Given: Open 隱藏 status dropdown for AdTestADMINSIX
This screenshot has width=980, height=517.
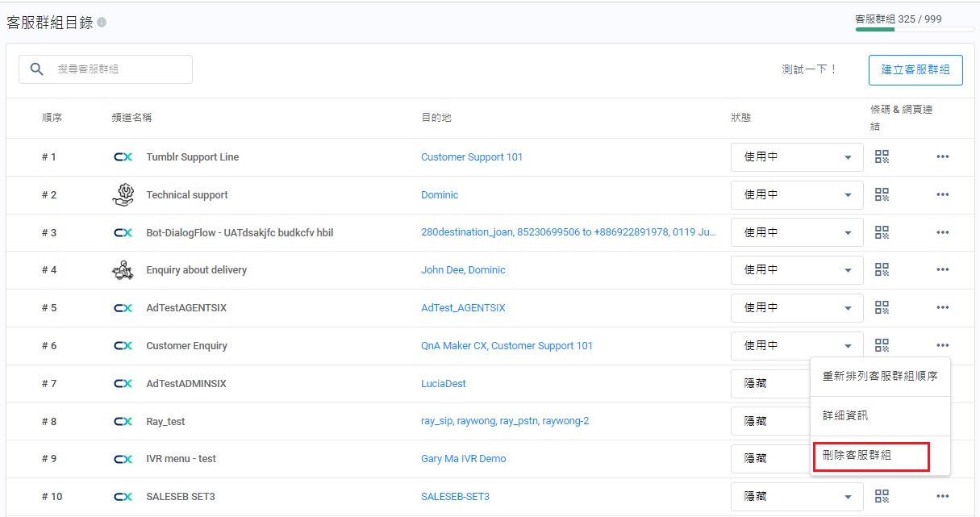Looking at the screenshot, I should (x=770, y=383).
